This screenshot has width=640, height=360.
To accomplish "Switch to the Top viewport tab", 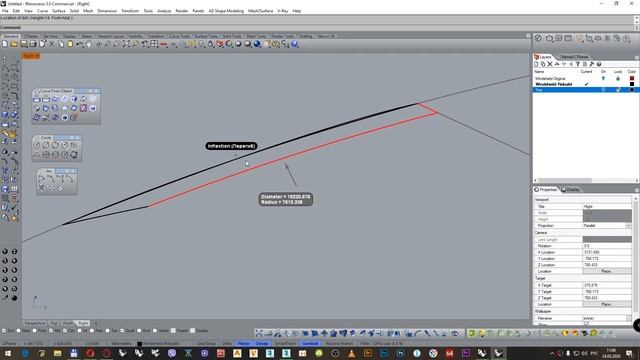I will pos(54,323).
